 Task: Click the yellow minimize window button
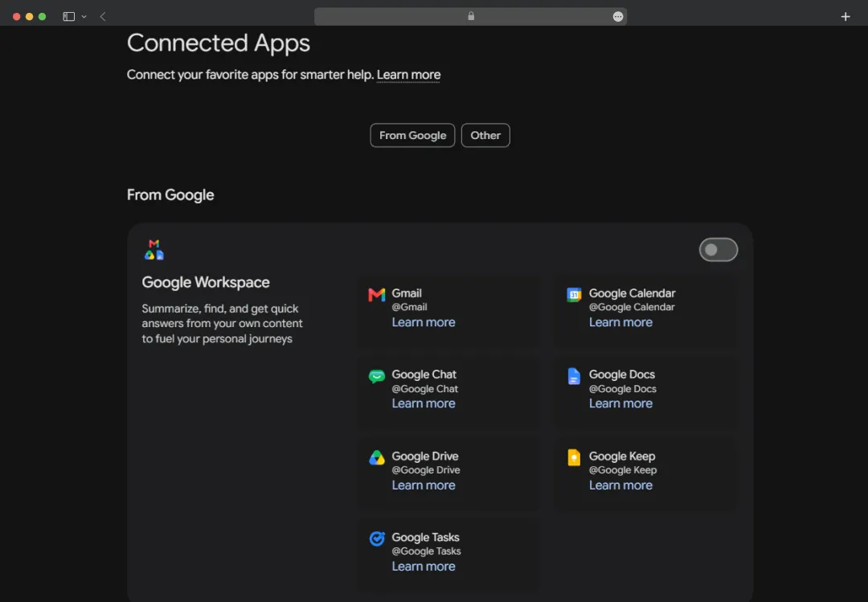30,17
